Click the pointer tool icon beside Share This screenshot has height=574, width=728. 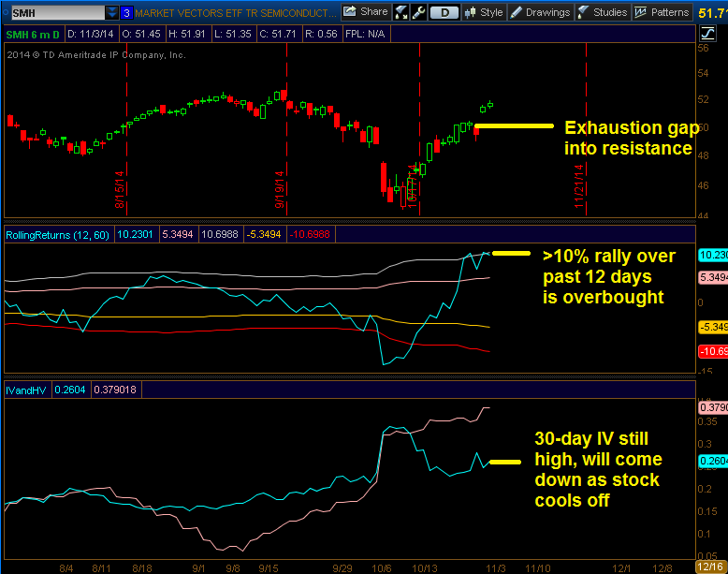click(400, 12)
